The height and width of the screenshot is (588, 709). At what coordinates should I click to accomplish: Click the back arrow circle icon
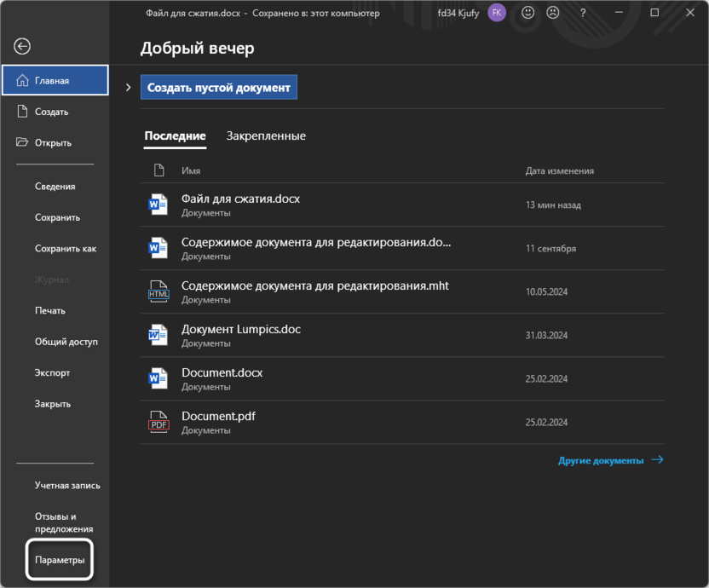[x=22, y=47]
